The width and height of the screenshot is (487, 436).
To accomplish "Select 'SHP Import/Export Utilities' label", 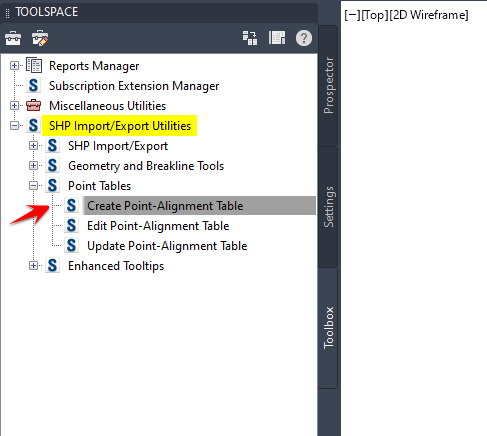I will click(120, 126).
